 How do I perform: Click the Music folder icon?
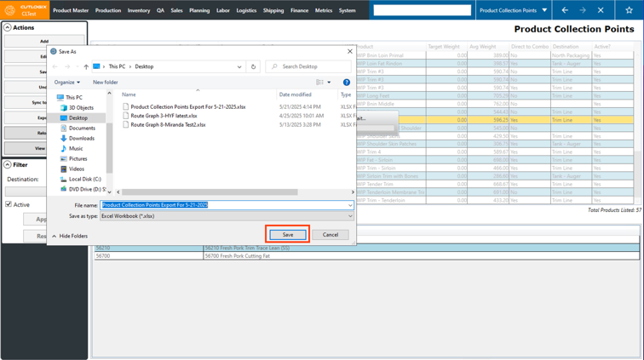tap(64, 148)
